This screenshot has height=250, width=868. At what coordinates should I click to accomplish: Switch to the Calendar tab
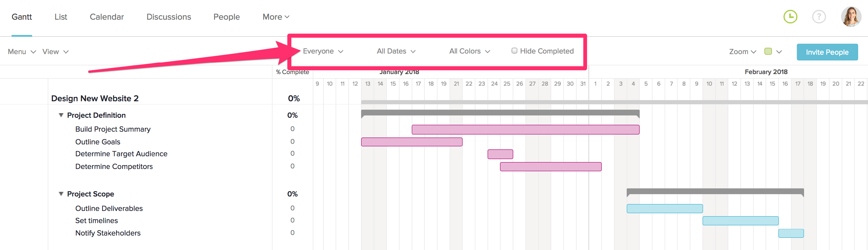106,16
